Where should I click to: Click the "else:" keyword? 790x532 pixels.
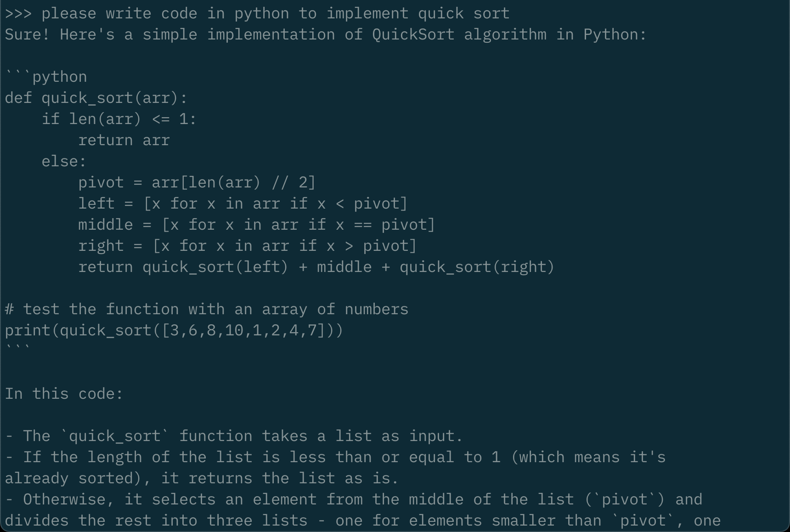[64, 161]
